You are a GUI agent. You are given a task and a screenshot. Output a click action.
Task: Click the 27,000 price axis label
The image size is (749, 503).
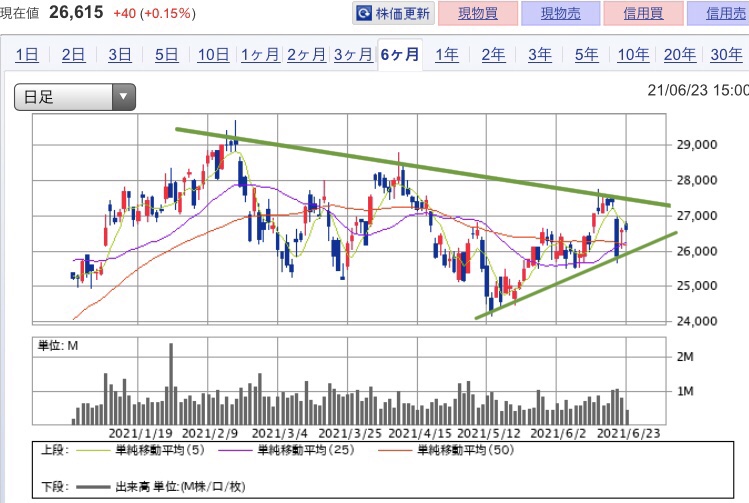tap(697, 215)
